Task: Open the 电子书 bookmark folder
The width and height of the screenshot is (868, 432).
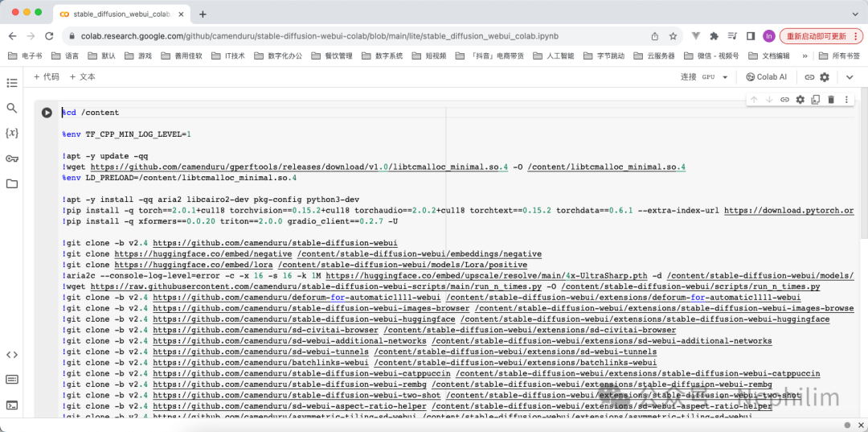Action: coord(26,56)
